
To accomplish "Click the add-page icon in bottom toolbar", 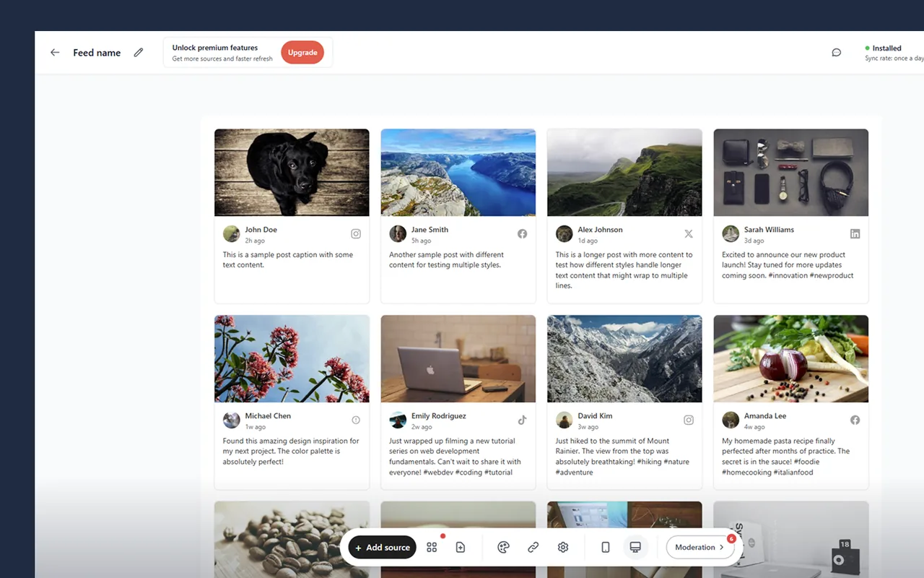I will pyautogui.click(x=461, y=548).
